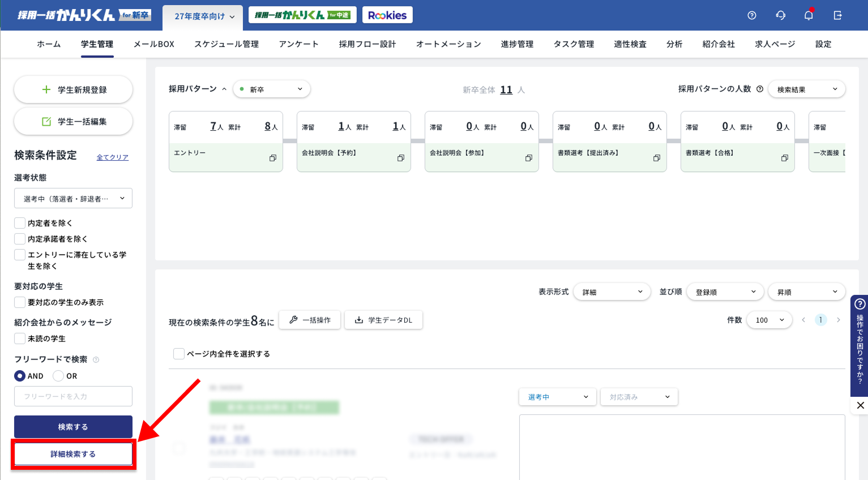Viewport: 868px width, 480px height.
Task: Click the フリーワードを入力 input field
Action: pyautogui.click(x=73, y=396)
